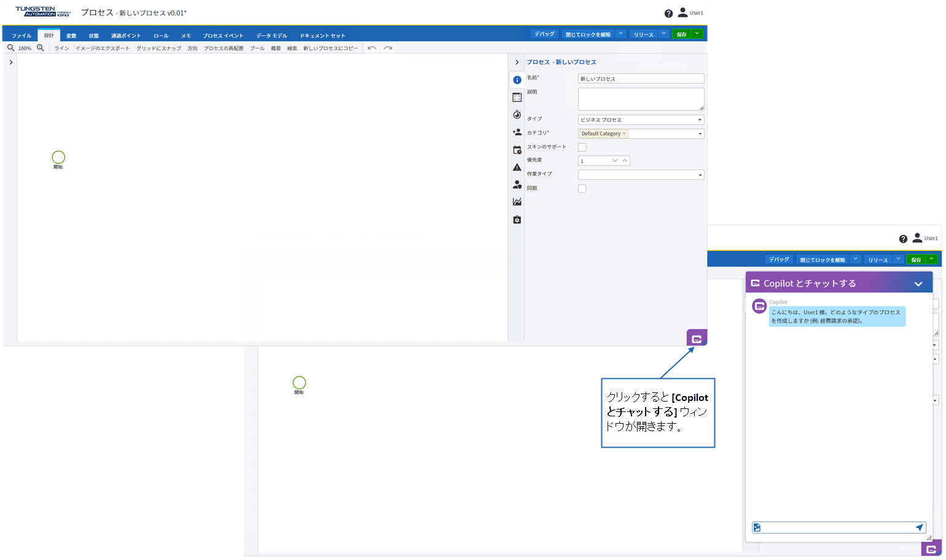The width and height of the screenshot is (946, 560).
Task: Click the zoom out magnifier icon
Action: 10,48
